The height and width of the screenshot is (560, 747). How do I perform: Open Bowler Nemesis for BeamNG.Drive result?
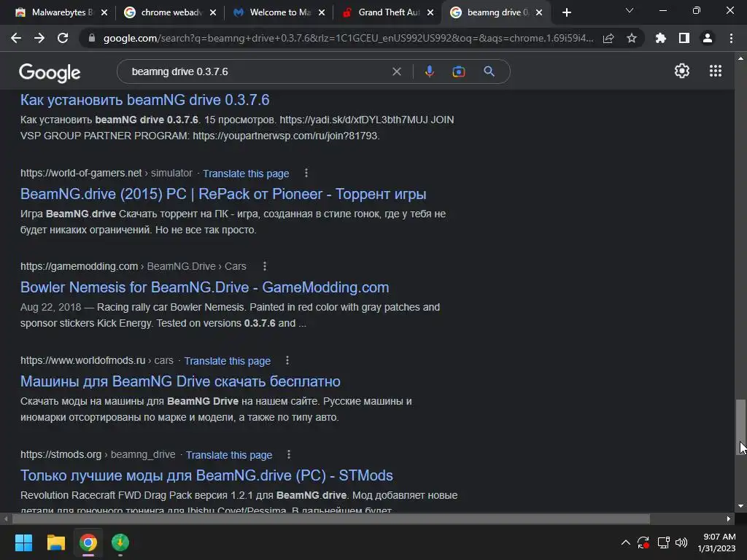click(x=204, y=287)
